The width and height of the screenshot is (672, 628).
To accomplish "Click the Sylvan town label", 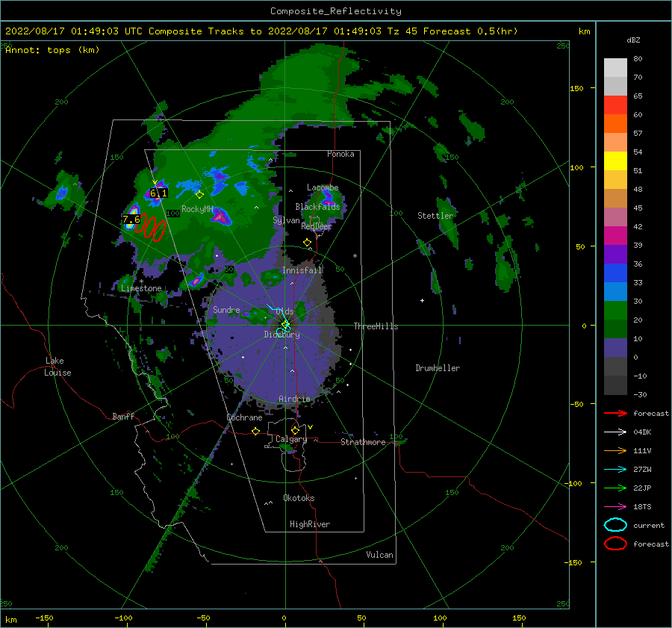I will pyautogui.click(x=286, y=220).
